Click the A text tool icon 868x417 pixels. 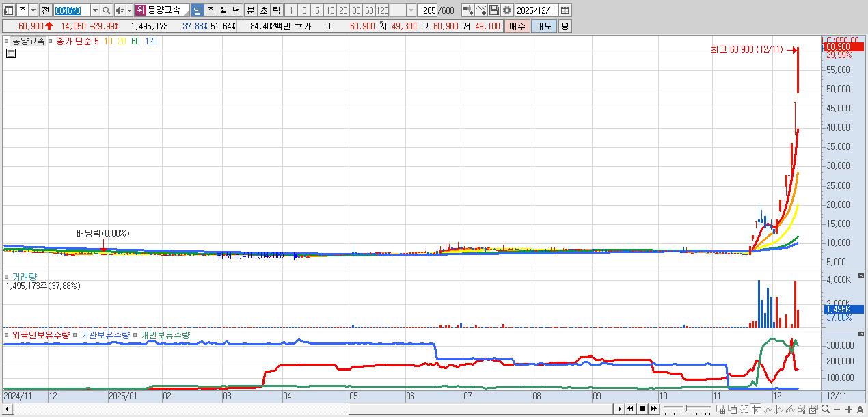[860, 409]
